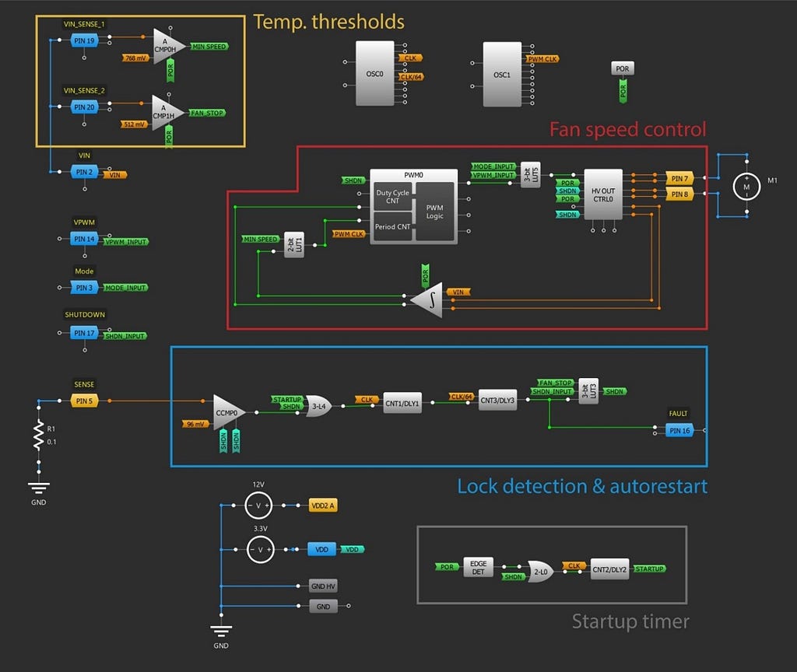797x672 pixels.
Task: Click the 512 mV reference label
Action: tap(134, 124)
